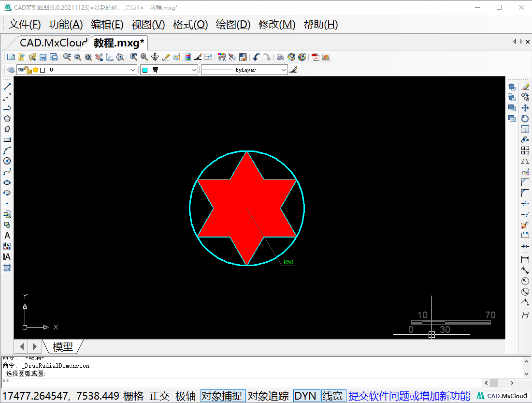Toggle layer 0 lock icon

(x=28, y=70)
